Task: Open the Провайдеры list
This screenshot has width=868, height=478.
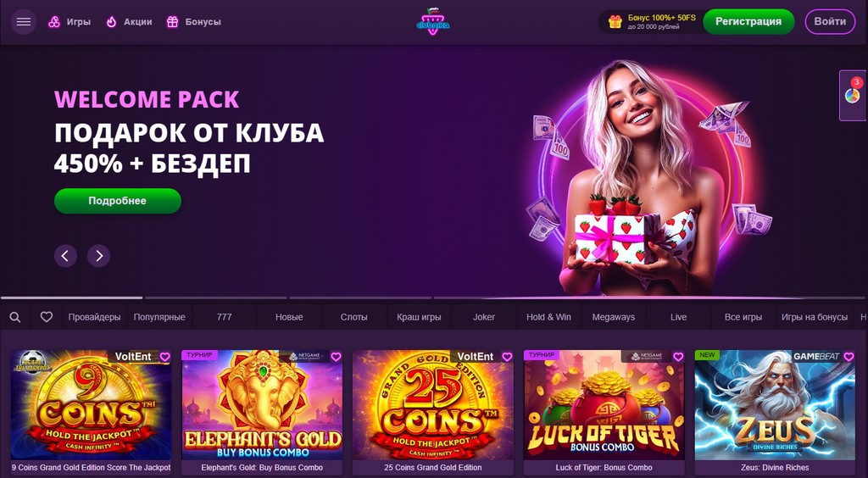Action: [x=94, y=317]
